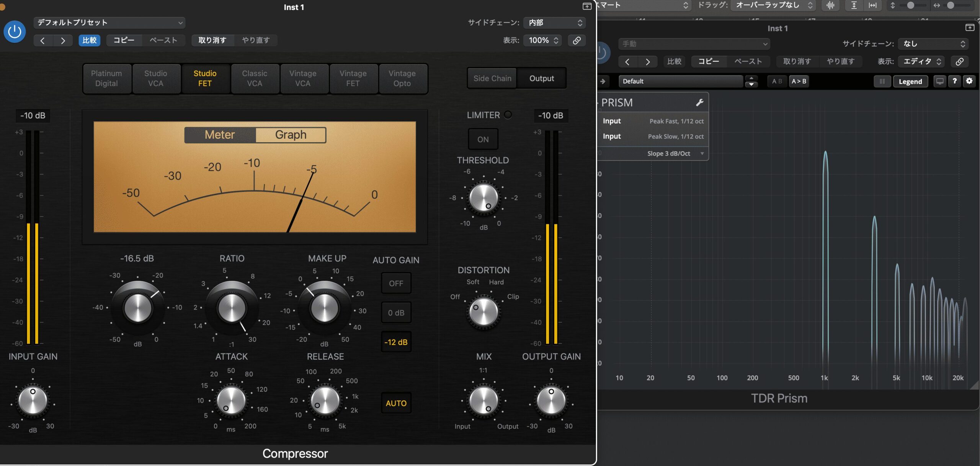Viewport: 980px width, 466px height.
Task: Click the Legend button in TDR Prism
Action: 910,81
